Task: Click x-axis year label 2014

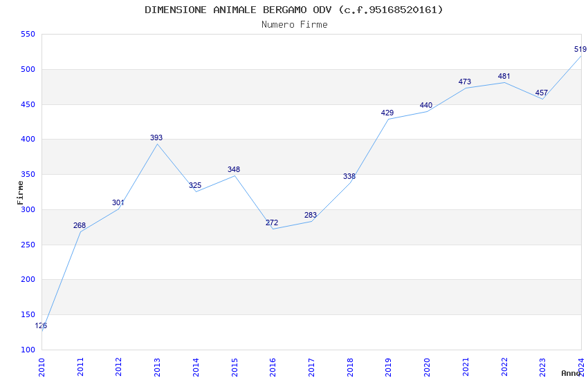Action: tap(196, 367)
